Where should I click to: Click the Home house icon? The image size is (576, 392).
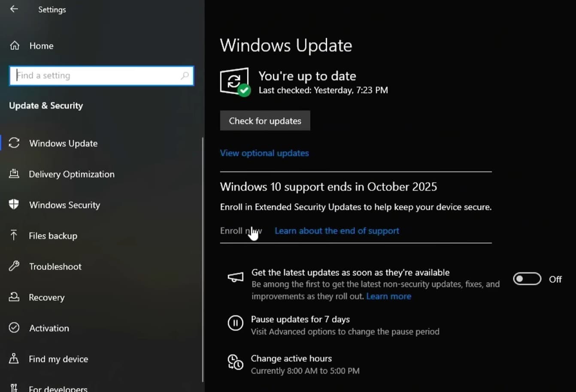[x=15, y=45]
